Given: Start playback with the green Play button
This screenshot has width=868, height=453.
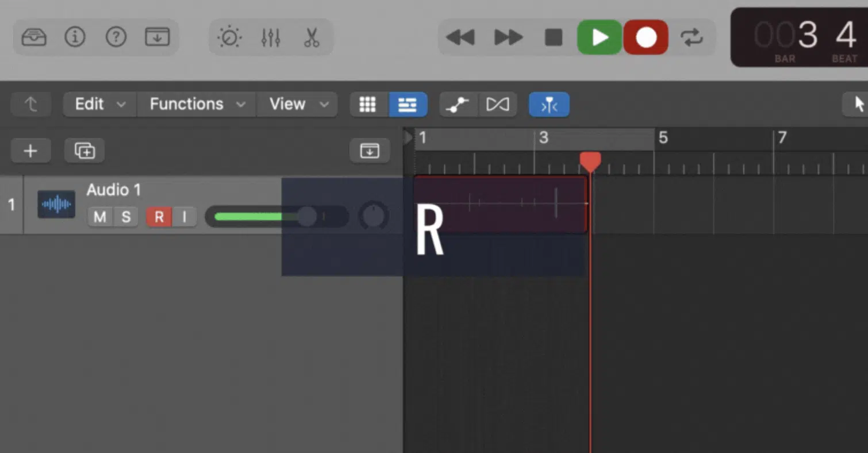Looking at the screenshot, I should click(600, 37).
